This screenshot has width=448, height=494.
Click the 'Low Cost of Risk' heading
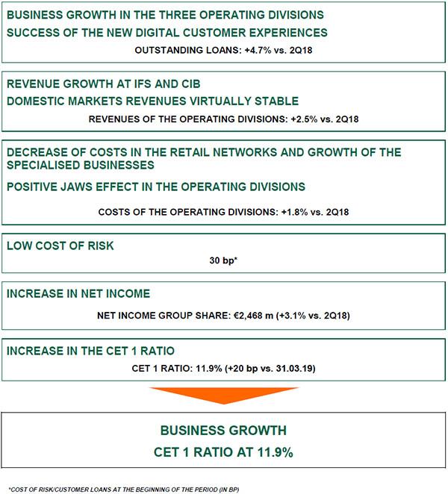(60, 246)
